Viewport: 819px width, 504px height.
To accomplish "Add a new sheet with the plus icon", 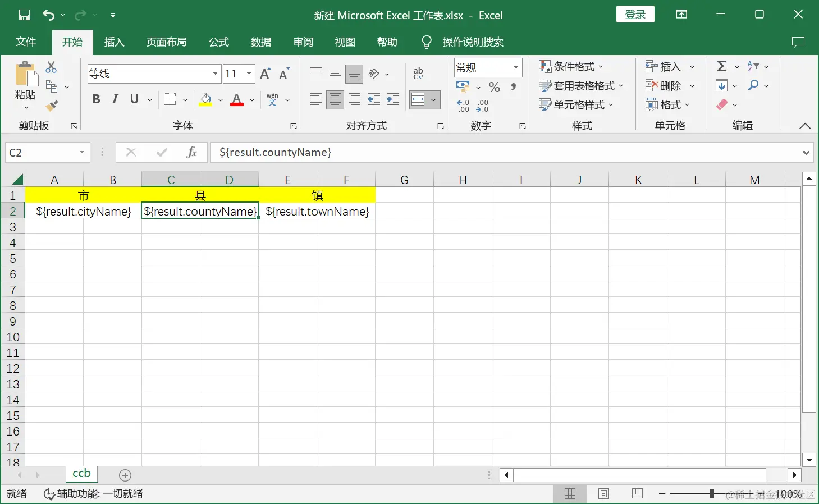I will (125, 475).
